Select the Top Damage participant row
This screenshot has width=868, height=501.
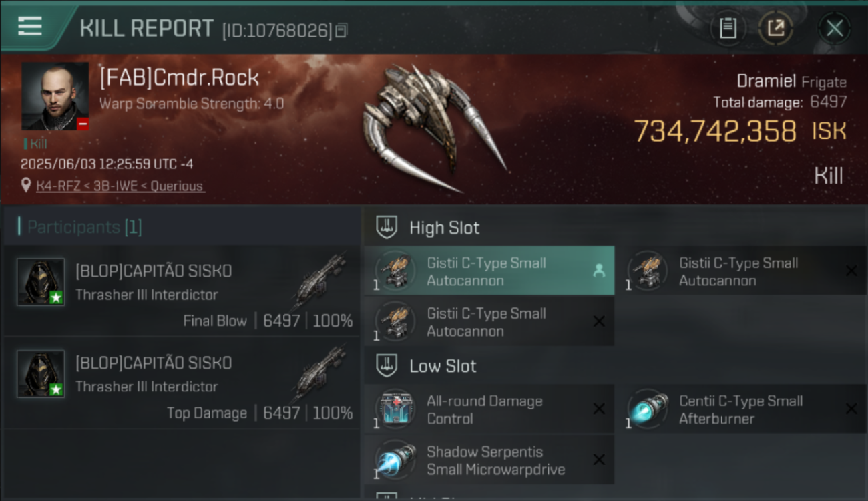pos(182,383)
